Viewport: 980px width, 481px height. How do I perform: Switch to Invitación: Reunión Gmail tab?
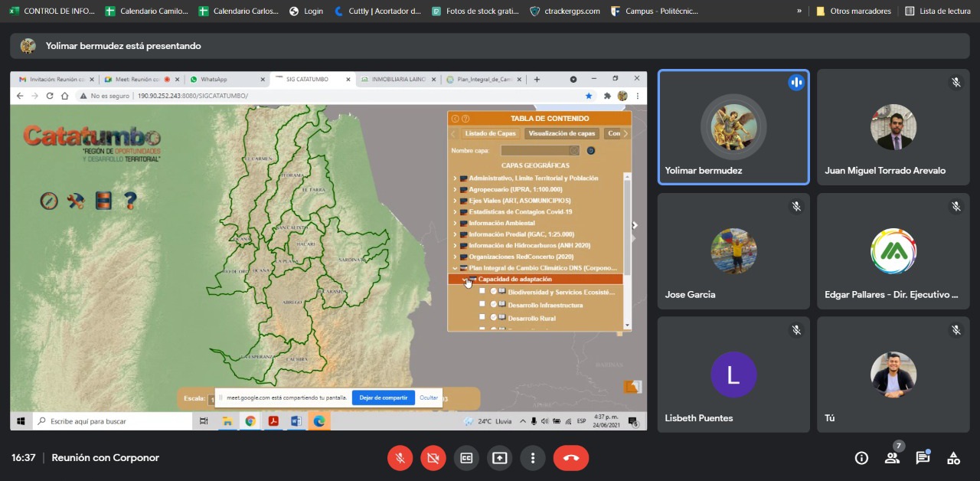(x=56, y=79)
